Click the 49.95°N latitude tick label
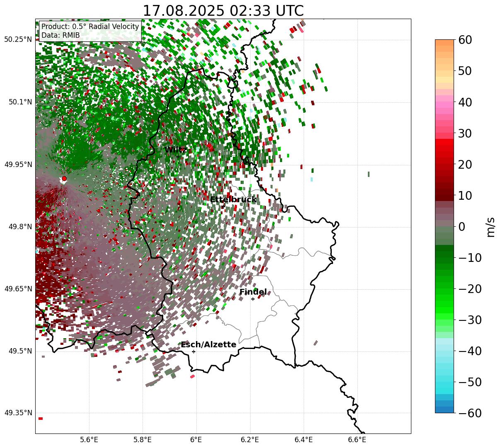 pyautogui.click(x=18, y=165)
